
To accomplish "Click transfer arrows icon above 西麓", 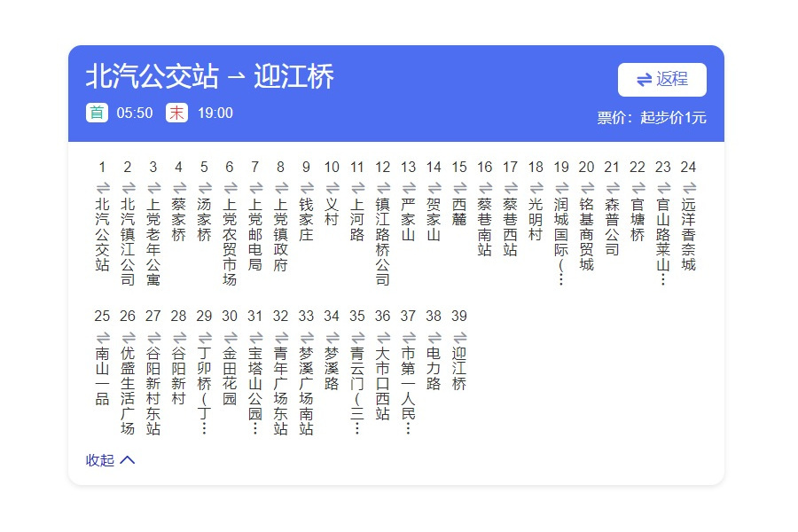I will click(460, 188).
